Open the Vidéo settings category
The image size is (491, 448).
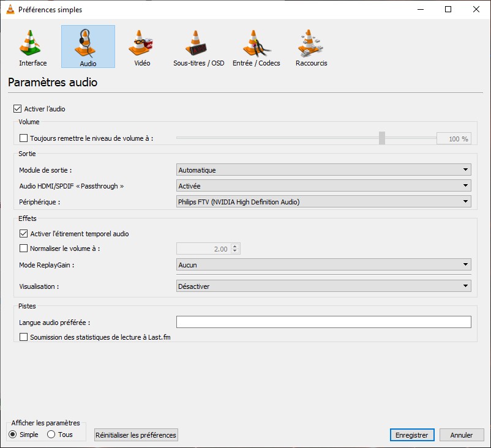coord(142,47)
